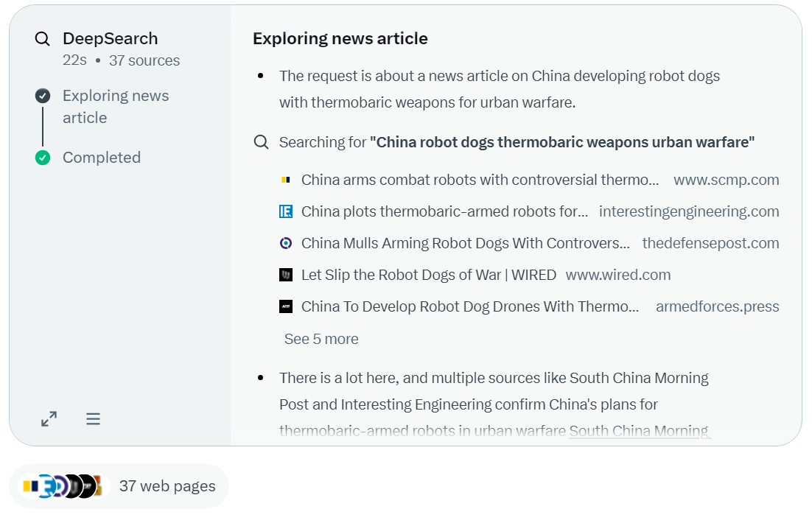The image size is (812, 523).
Task: Click the green checkmark beside Completed
Action: pos(43,158)
